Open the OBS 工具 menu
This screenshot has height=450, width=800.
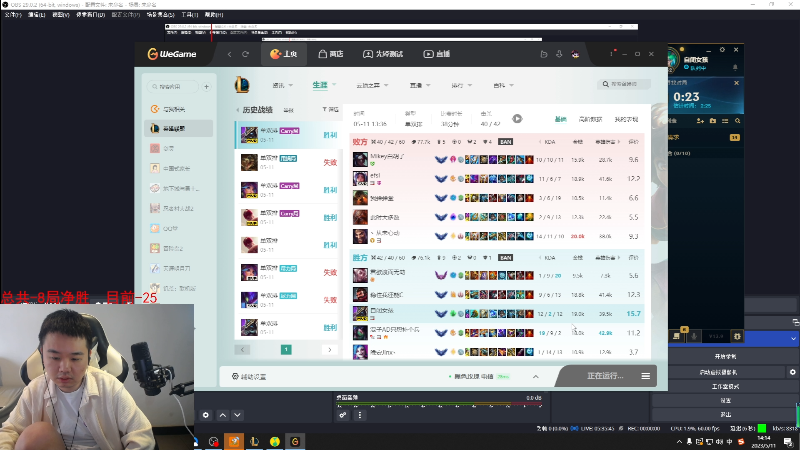[x=189, y=15]
